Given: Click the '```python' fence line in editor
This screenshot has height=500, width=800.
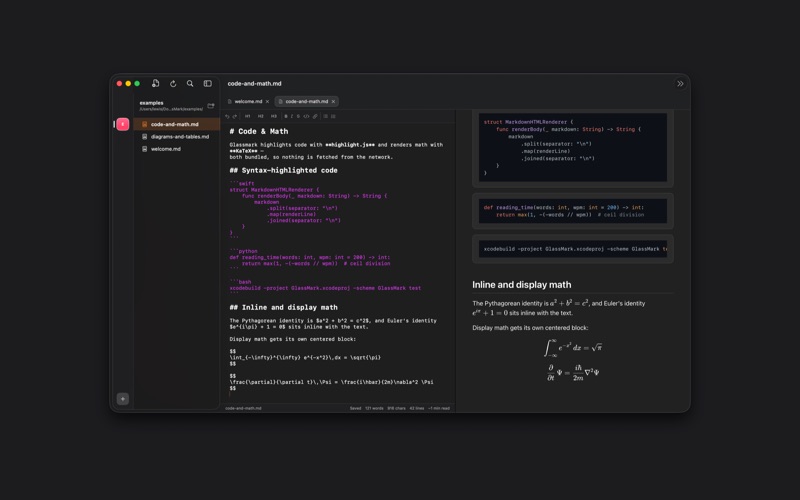Looking at the screenshot, I should 243,251.
